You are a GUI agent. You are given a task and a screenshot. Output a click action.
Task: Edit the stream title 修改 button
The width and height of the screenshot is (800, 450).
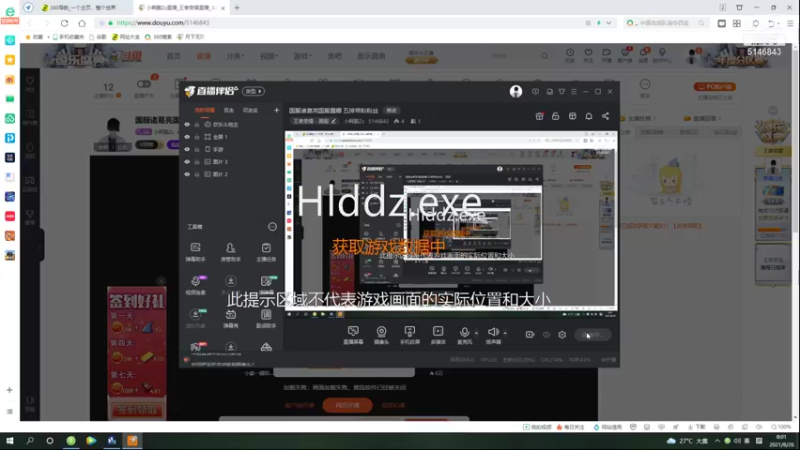[391, 110]
